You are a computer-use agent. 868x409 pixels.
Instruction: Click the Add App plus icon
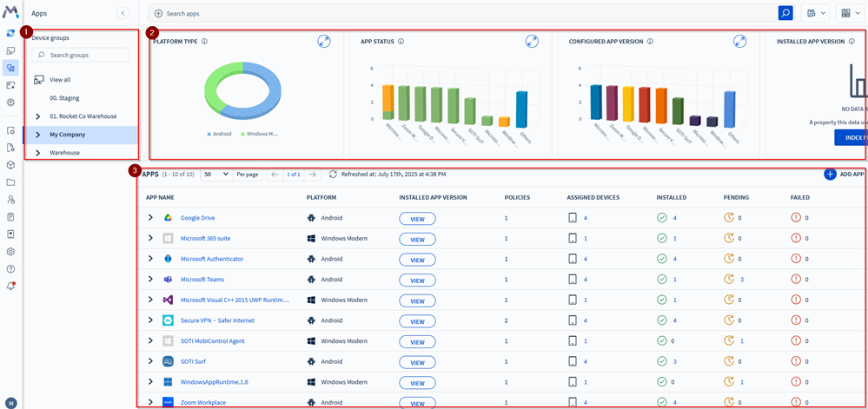(x=830, y=175)
